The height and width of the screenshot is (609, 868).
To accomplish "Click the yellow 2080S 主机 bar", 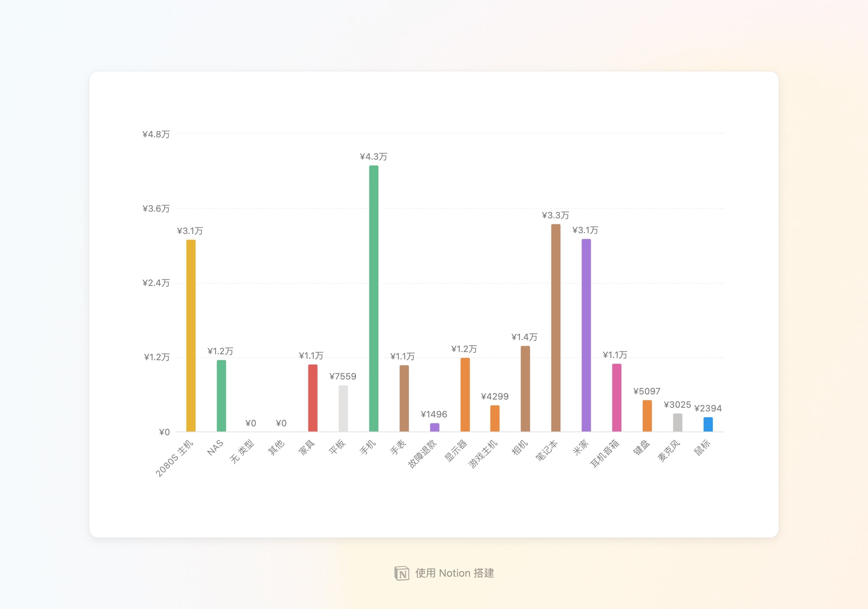I will pos(191,335).
